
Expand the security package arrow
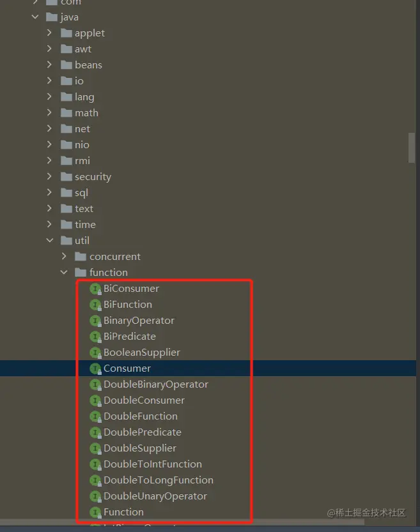[x=49, y=176]
